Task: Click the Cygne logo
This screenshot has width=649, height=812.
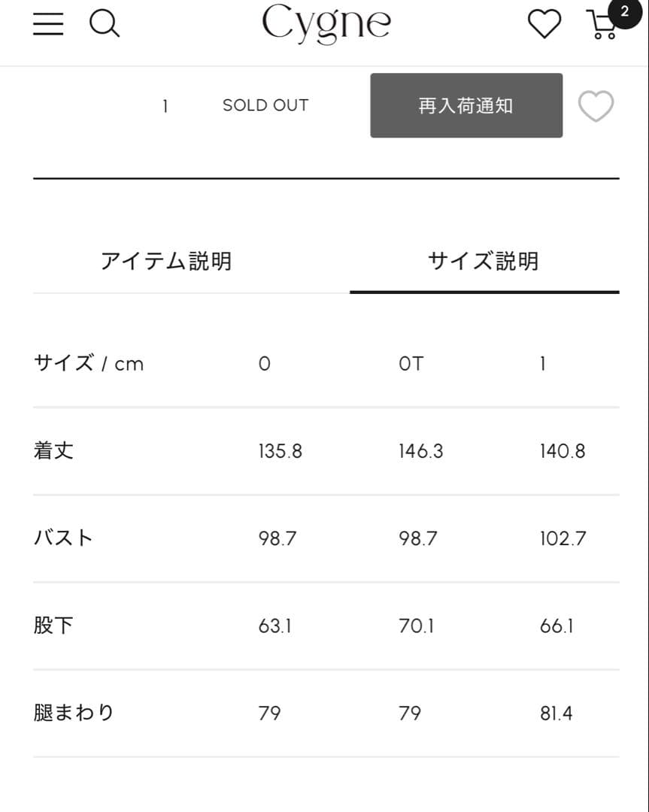Action: pyautogui.click(x=326, y=23)
